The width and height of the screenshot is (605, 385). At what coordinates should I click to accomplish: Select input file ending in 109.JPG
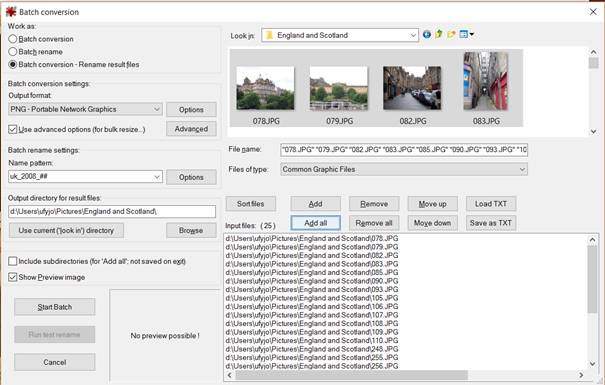(x=312, y=332)
